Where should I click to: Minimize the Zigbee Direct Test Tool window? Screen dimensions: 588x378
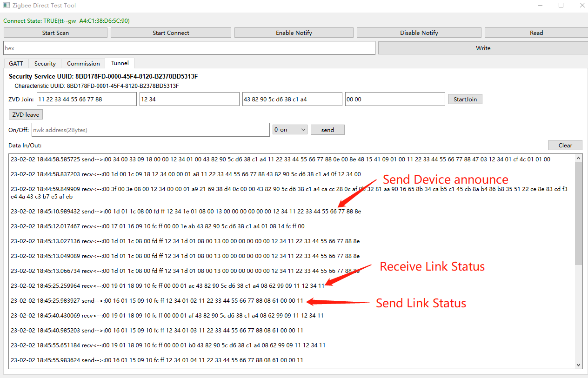click(x=540, y=5)
